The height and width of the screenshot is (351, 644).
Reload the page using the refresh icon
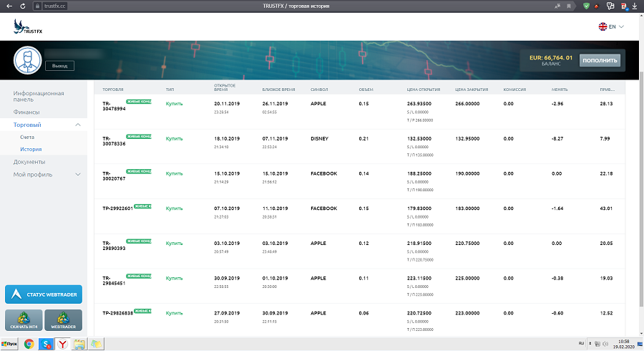(x=23, y=6)
